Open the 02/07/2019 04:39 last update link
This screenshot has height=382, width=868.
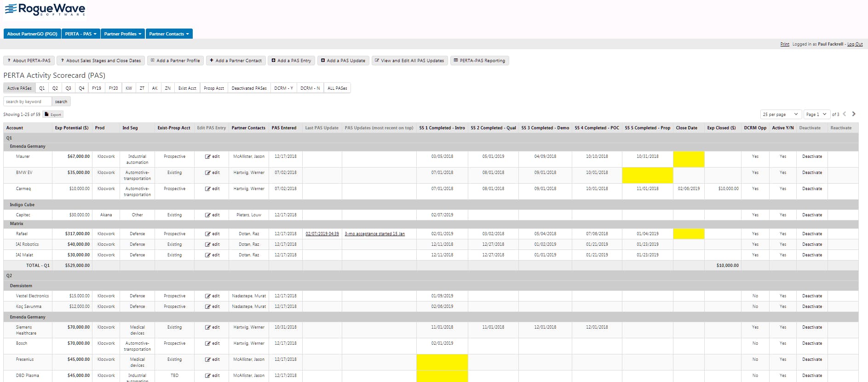[322, 234]
